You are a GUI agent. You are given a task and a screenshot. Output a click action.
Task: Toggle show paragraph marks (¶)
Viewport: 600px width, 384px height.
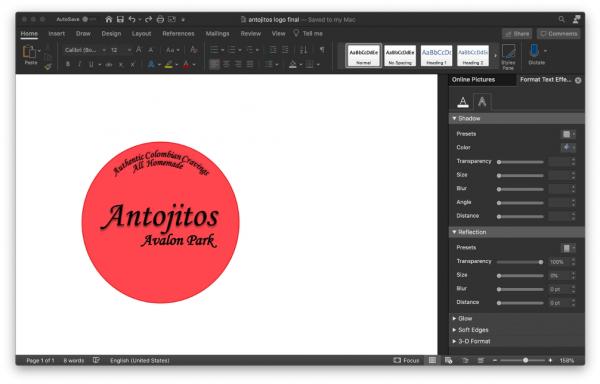322,50
